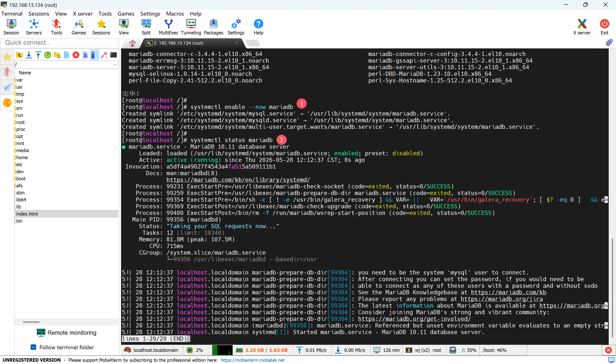
Task: Open the MultiExec tool
Action: click(168, 27)
